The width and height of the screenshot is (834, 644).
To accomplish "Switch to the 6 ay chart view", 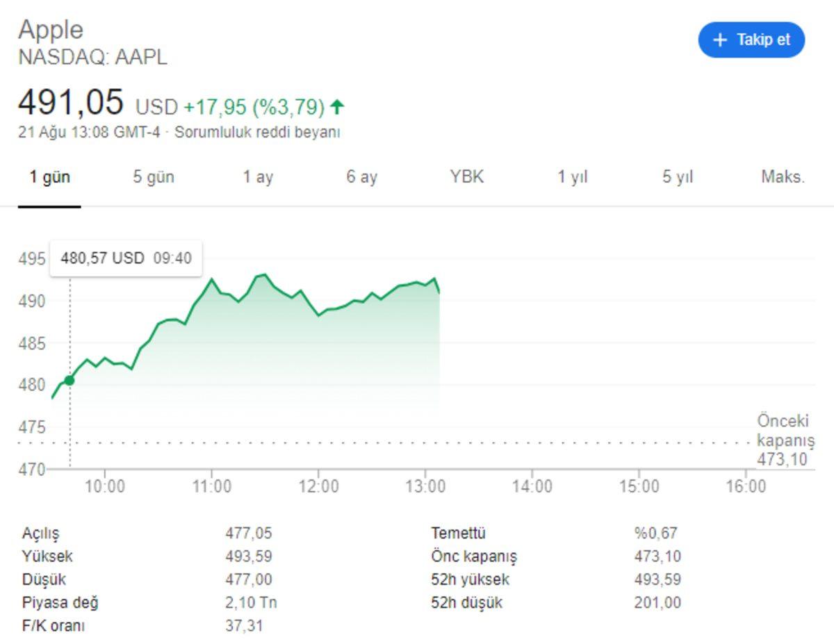I will 361,177.
